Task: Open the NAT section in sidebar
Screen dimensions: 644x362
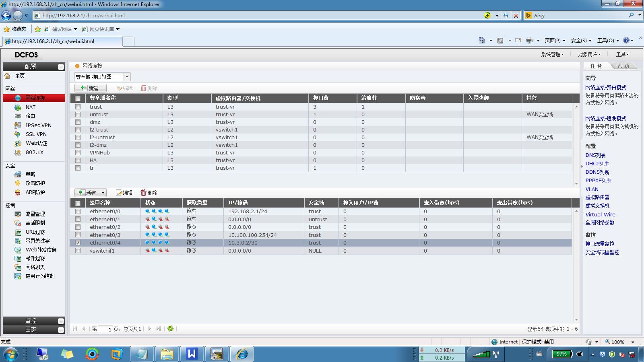Action: click(x=30, y=107)
